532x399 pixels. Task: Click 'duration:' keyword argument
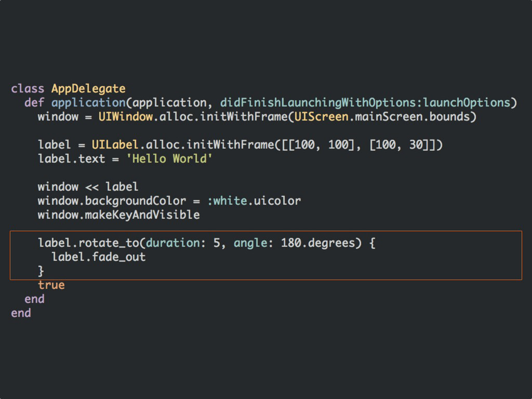176,243
